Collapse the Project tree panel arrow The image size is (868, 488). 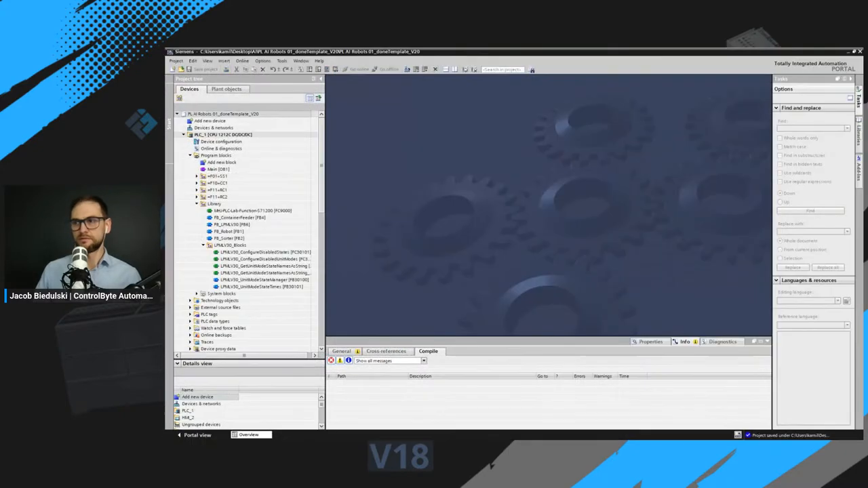point(321,79)
